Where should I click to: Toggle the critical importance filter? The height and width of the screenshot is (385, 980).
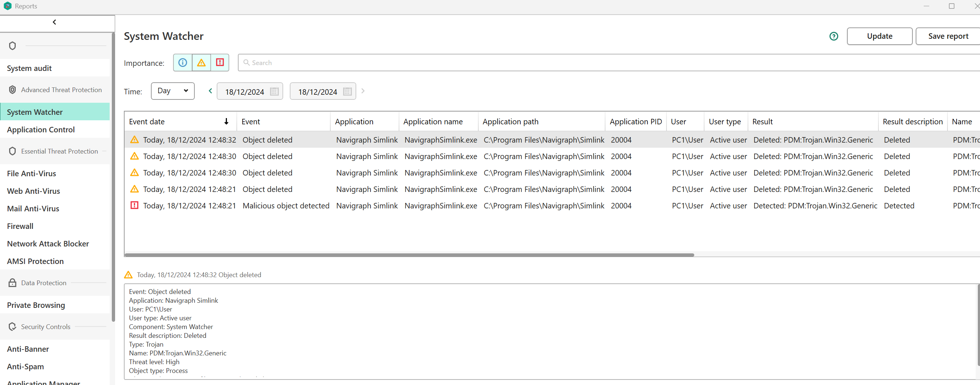[x=220, y=63]
